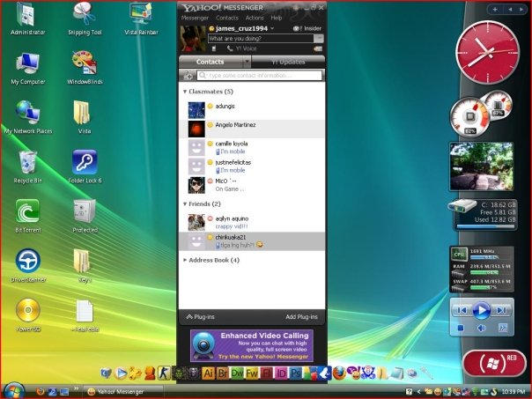
Task: Click the Enhanced Video Calling banner
Action: [x=251, y=345]
